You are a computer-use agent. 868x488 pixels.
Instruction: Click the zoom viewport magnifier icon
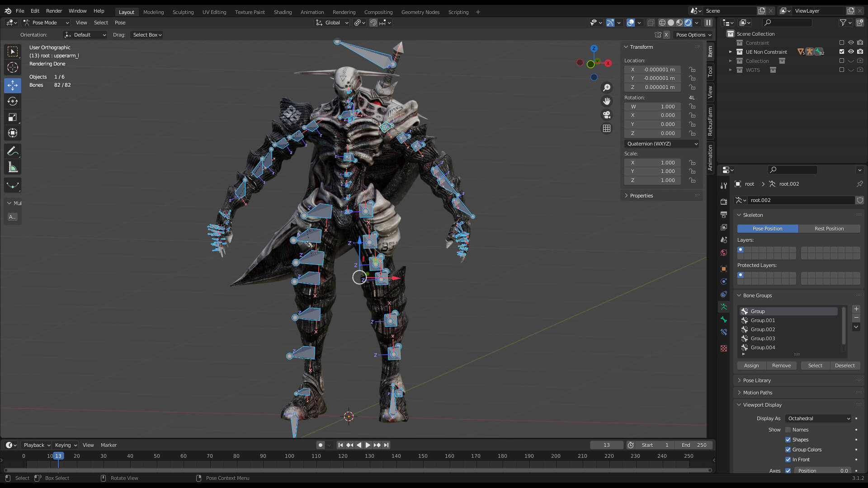(x=607, y=88)
